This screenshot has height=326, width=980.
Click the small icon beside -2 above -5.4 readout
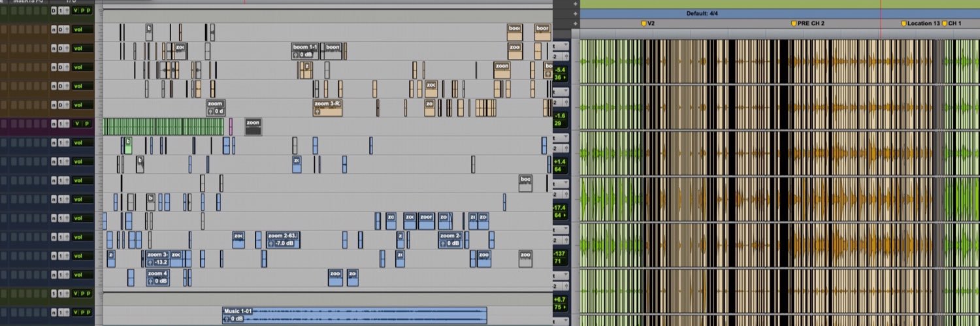566,56
